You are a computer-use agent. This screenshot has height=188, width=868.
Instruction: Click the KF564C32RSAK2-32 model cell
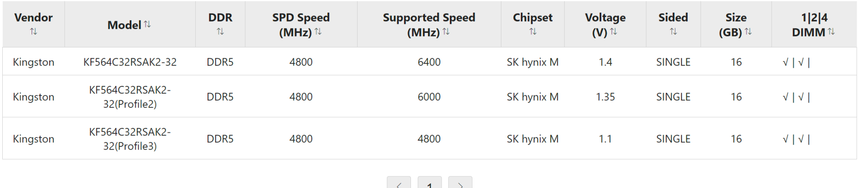point(130,62)
